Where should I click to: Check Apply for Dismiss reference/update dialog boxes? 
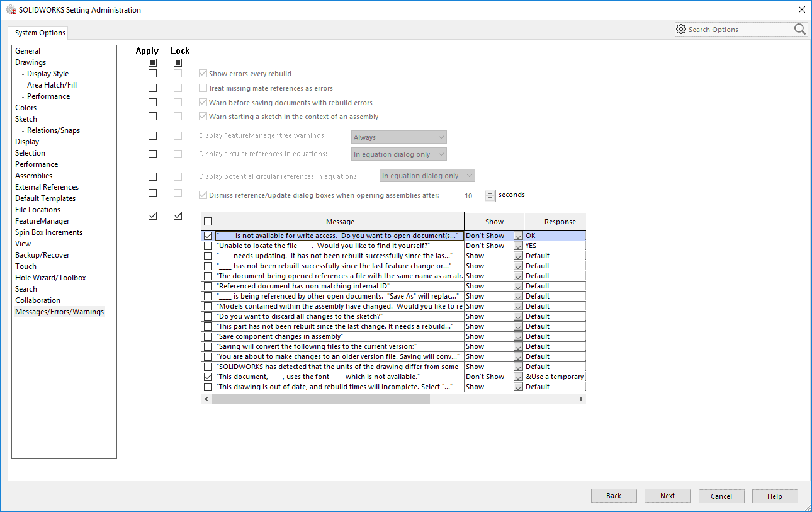(x=152, y=193)
